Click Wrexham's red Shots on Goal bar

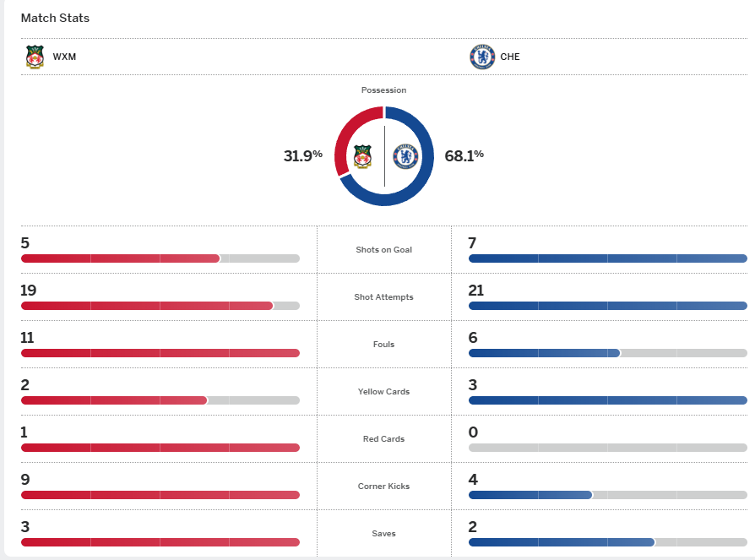(120, 258)
